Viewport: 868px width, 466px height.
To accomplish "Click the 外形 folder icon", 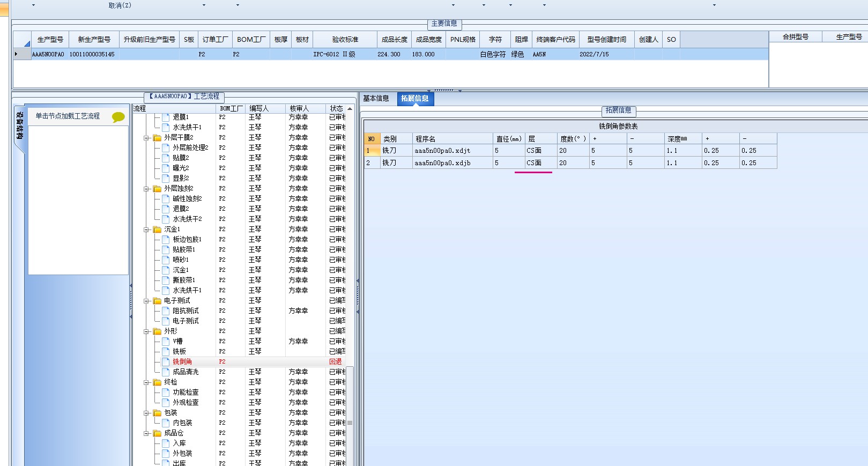I will coord(157,331).
